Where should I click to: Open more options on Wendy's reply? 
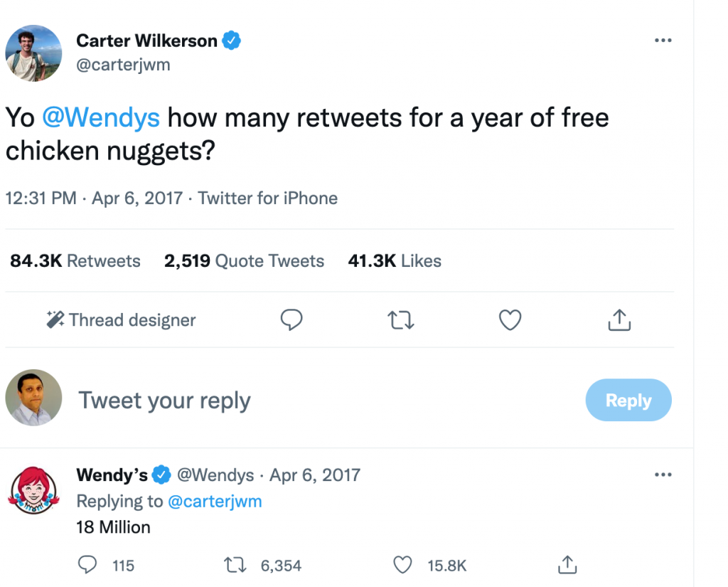(x=663, y=475)
